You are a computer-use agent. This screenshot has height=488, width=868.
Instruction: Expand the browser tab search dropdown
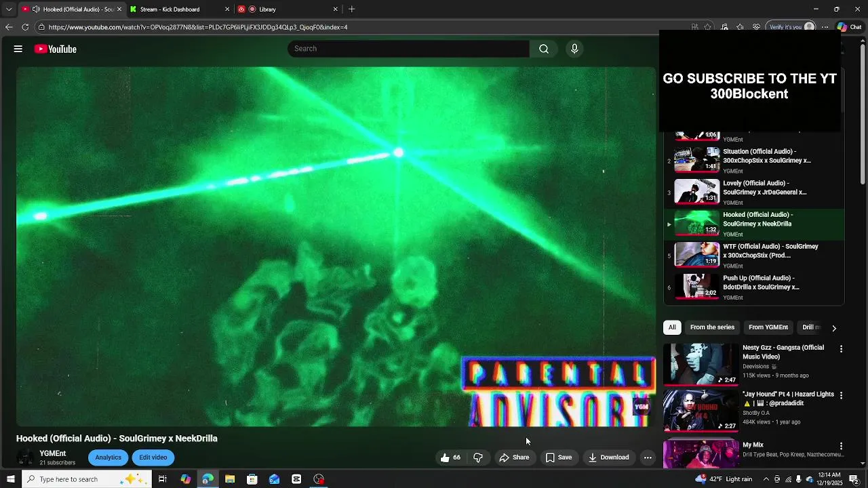(9, 9)
